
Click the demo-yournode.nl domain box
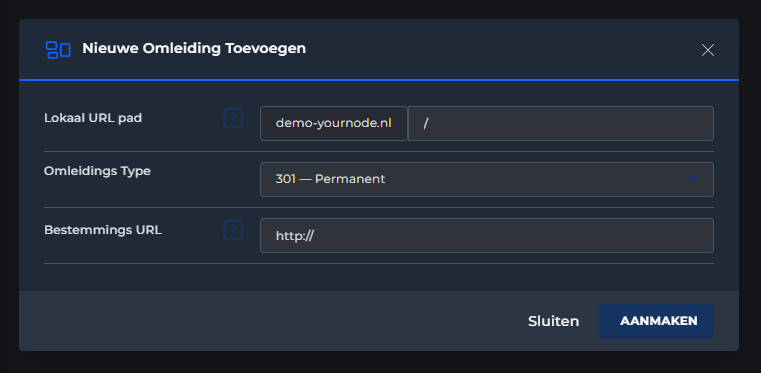pos(334,124)
